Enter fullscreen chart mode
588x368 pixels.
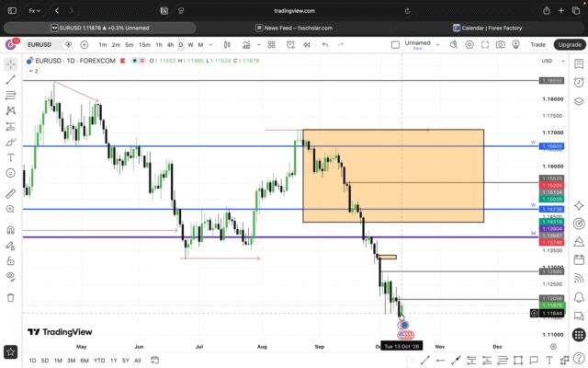pyautogui.click(x=485, y=45)
